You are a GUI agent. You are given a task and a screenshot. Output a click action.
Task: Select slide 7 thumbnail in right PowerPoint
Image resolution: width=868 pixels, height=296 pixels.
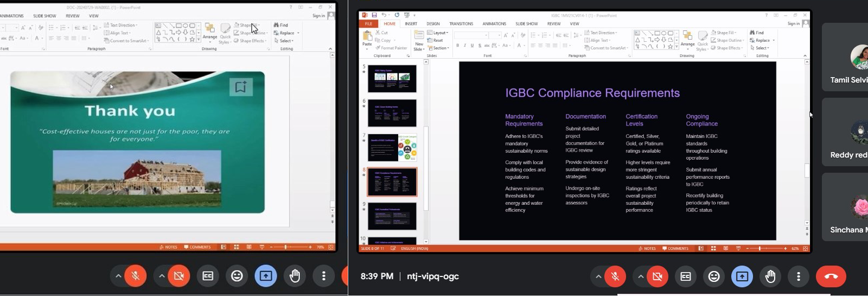392,148
